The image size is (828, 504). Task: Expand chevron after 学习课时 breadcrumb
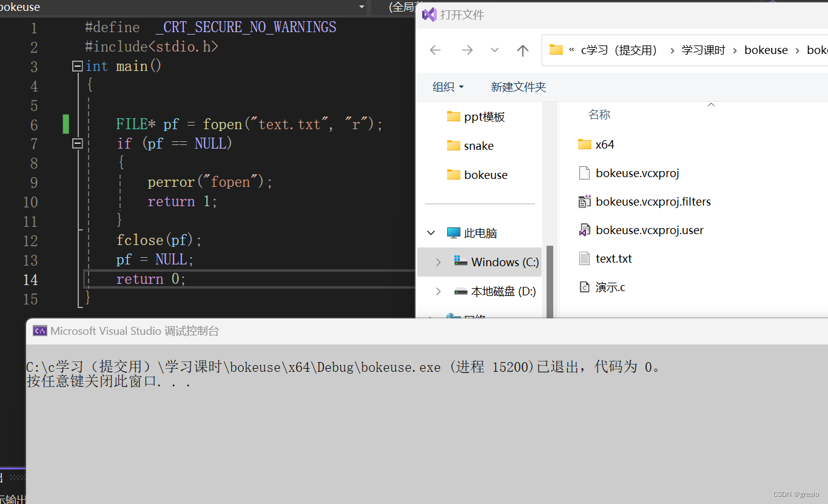(x=735, y=50)
